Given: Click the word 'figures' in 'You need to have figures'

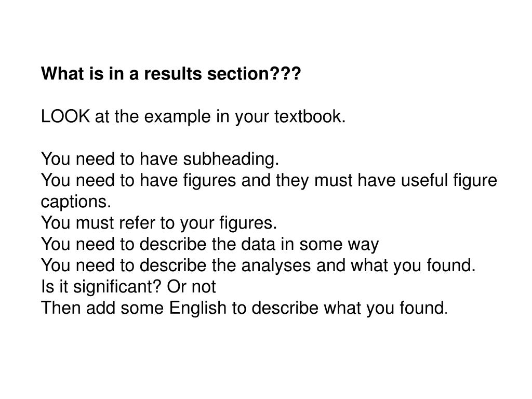Looking at the screenshot, I should coord(209,180).
